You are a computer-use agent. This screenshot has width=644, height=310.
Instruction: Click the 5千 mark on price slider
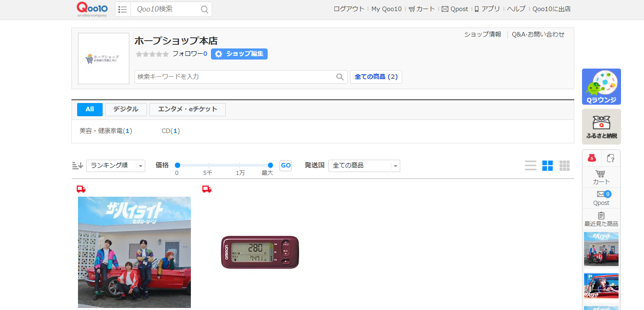click(208, 173)
